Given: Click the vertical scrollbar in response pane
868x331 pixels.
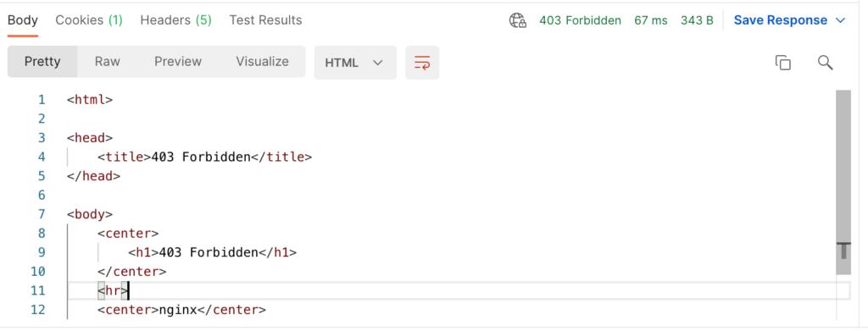Looking at the screenshot, I should [843, 182].
